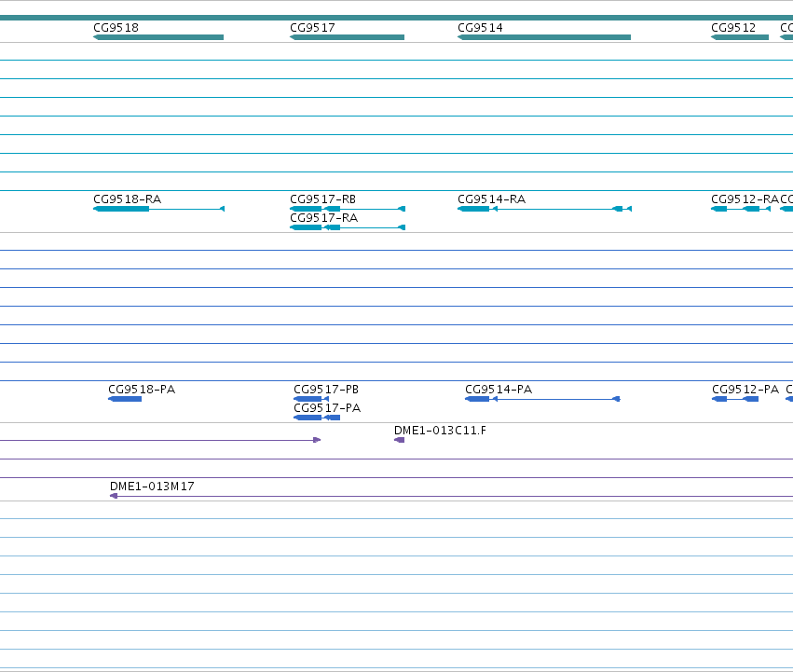Select the CG9517-PA protein glyph
This screenshot has height=672, width=793.
[x=317, y=418]
